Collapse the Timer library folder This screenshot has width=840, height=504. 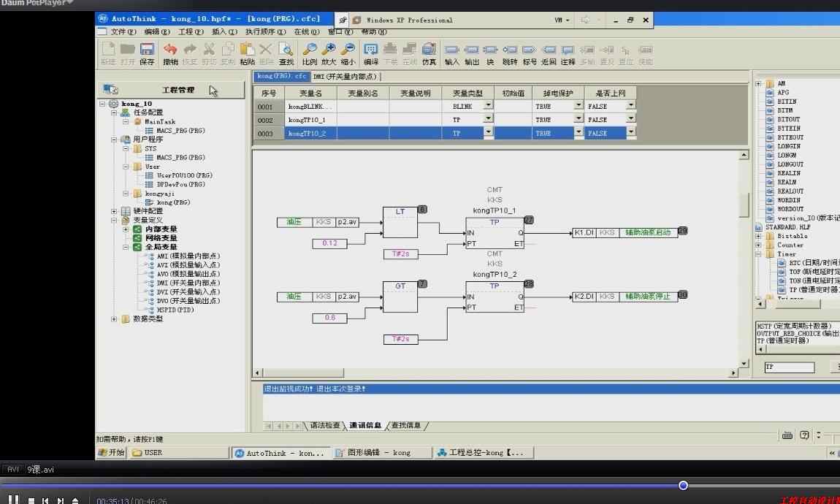(x=758, y=254)
